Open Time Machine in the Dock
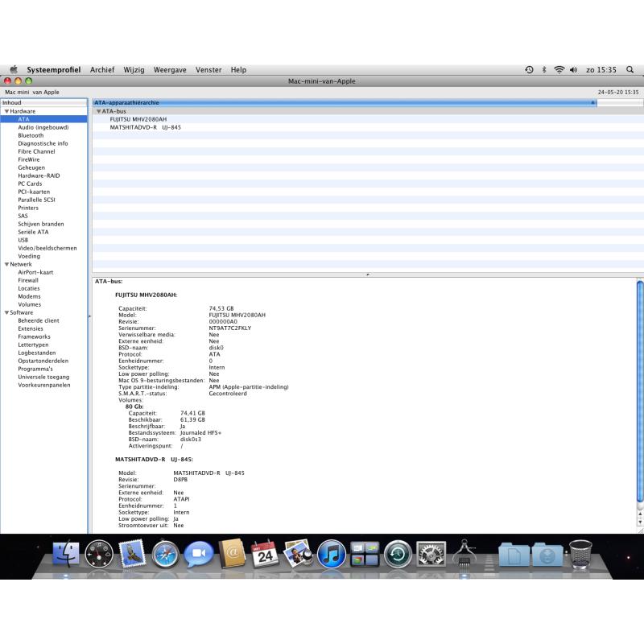This screenshot has width=644, height=644. (x=398, y=554)
